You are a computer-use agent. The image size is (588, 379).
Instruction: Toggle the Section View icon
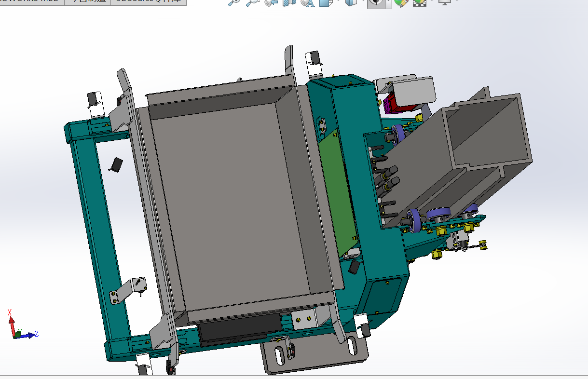pos(289,2)
